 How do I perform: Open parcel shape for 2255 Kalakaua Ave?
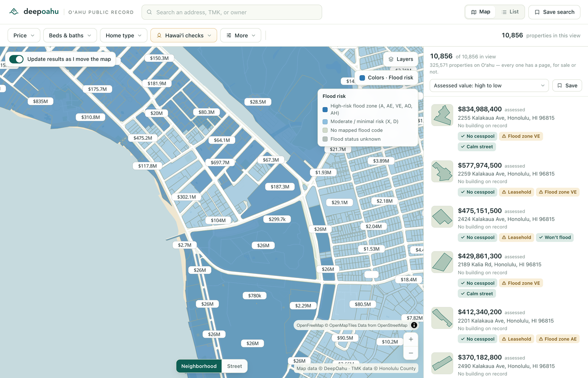click(x=442, y=115)
